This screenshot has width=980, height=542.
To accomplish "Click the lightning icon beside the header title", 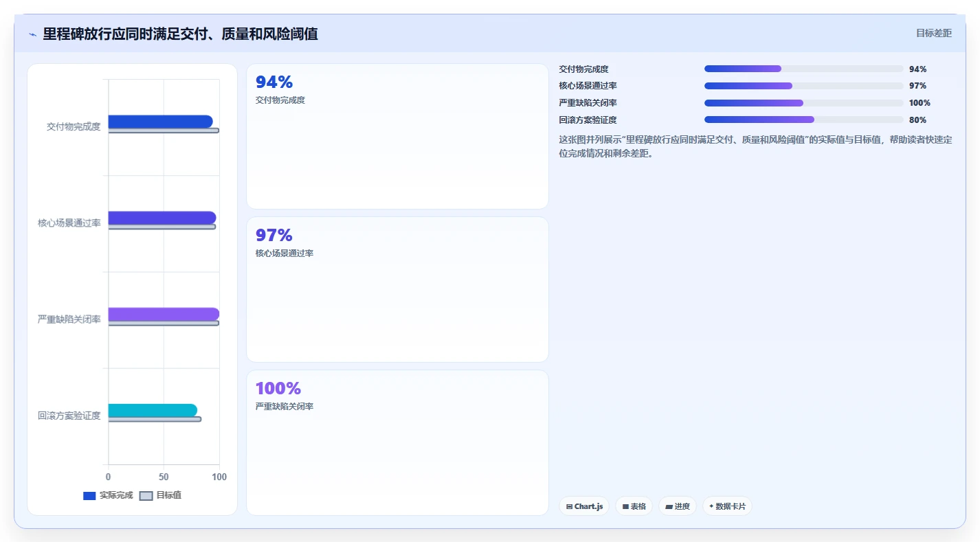I will (32, 34).
